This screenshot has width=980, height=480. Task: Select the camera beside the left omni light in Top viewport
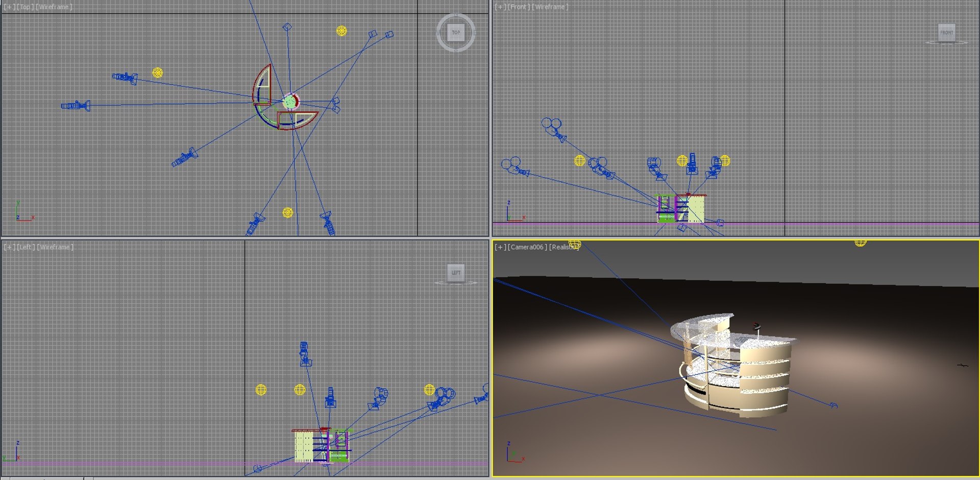(x=125, y=78)
